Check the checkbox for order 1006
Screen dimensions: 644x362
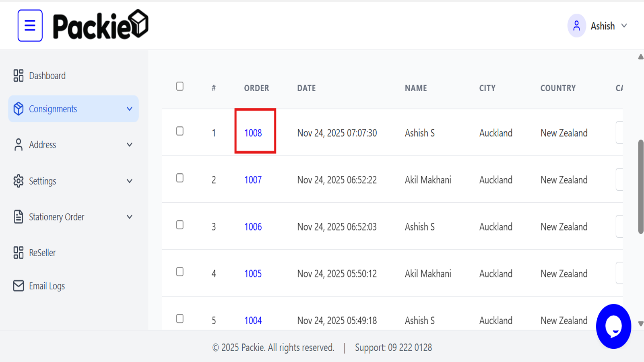[180, 224]
